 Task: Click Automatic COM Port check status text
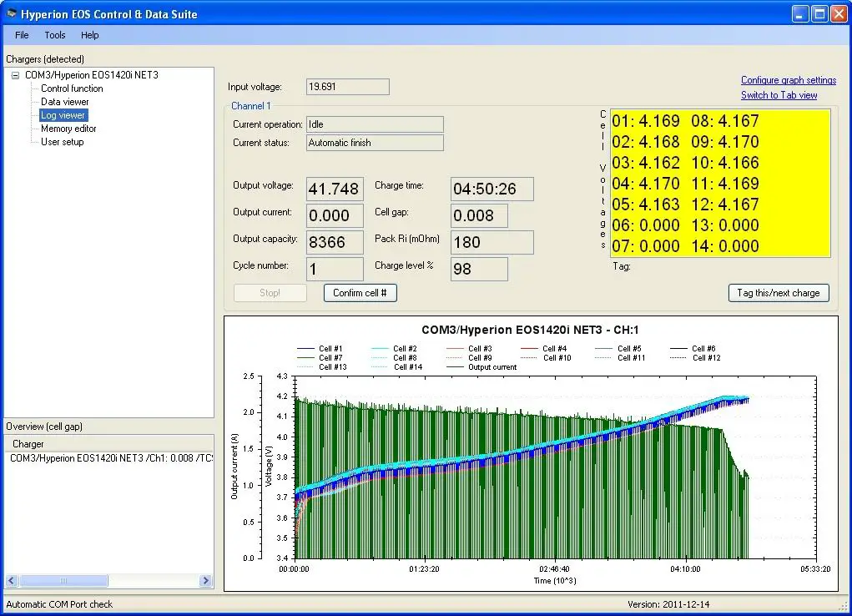pos(59,604)
